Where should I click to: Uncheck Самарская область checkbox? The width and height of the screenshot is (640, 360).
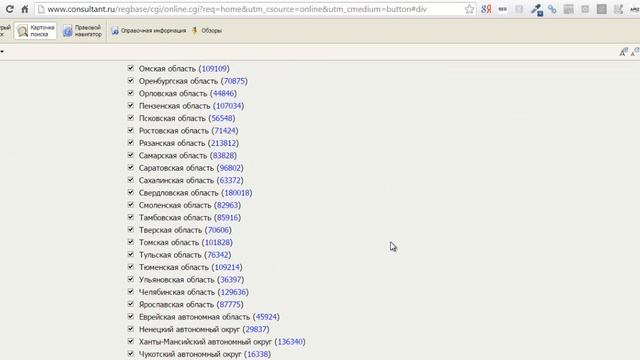pos(131,155)
